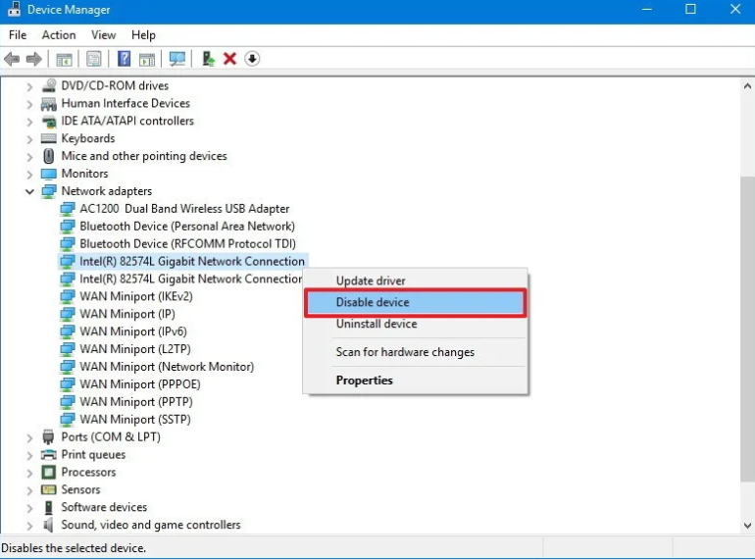Screen dimensions: 755x560
Task: Click the IDE ATA/ATAPI controllers label
Action: [x=127, y=121]
